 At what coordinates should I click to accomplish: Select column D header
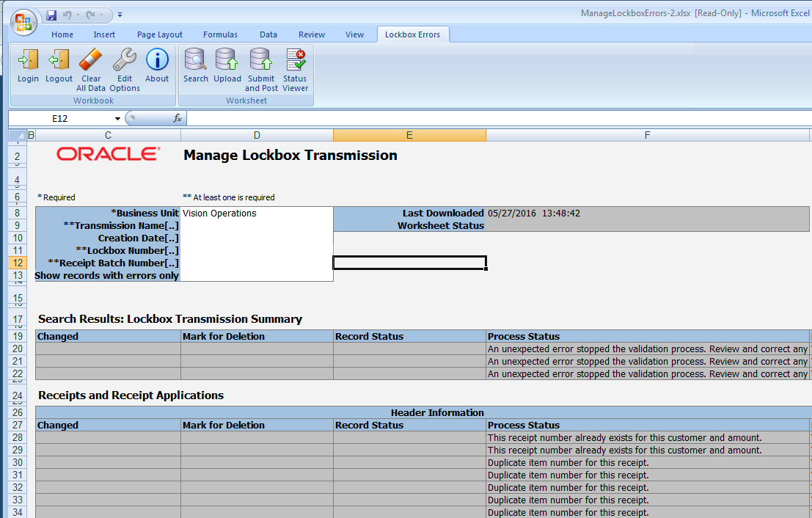tap(257, 135)
